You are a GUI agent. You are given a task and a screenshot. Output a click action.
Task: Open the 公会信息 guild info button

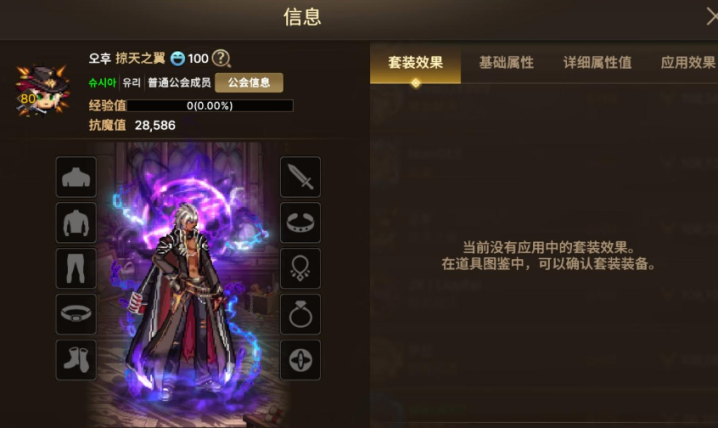coord(249,83)
